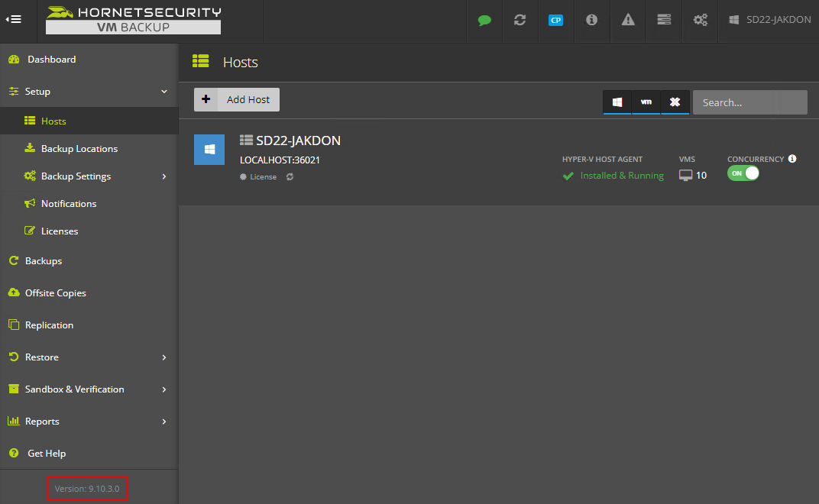Click the Installed & Running status text
The width and height of the screenshot is (819, 504).
pos(622,176)
